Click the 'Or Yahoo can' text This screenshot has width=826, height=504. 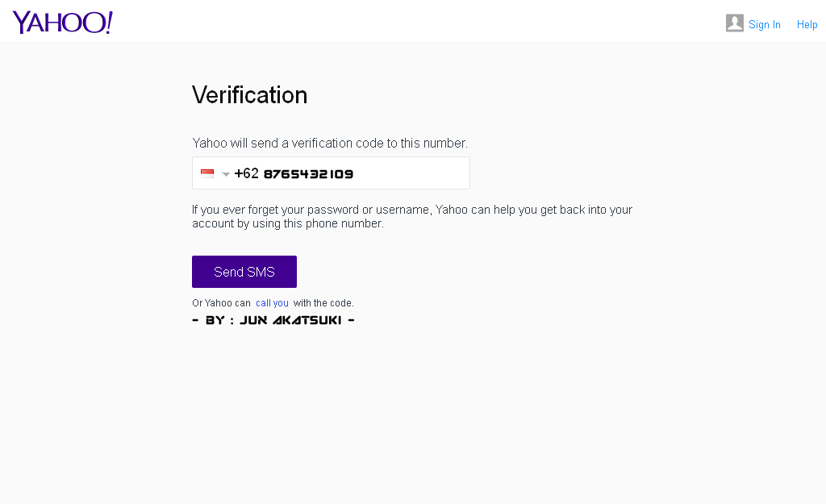tap(221, 303)
